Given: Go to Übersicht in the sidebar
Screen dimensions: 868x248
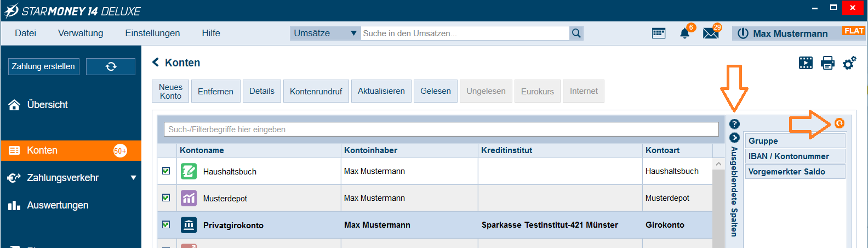Looking at the screenshot, I should [x=48, y=105].
